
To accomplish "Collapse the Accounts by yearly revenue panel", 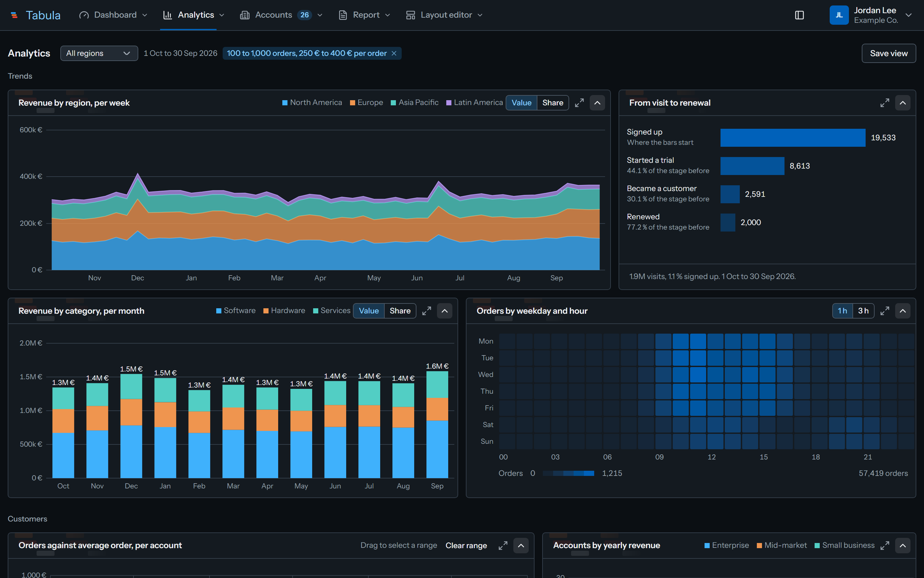I will 903,546.
